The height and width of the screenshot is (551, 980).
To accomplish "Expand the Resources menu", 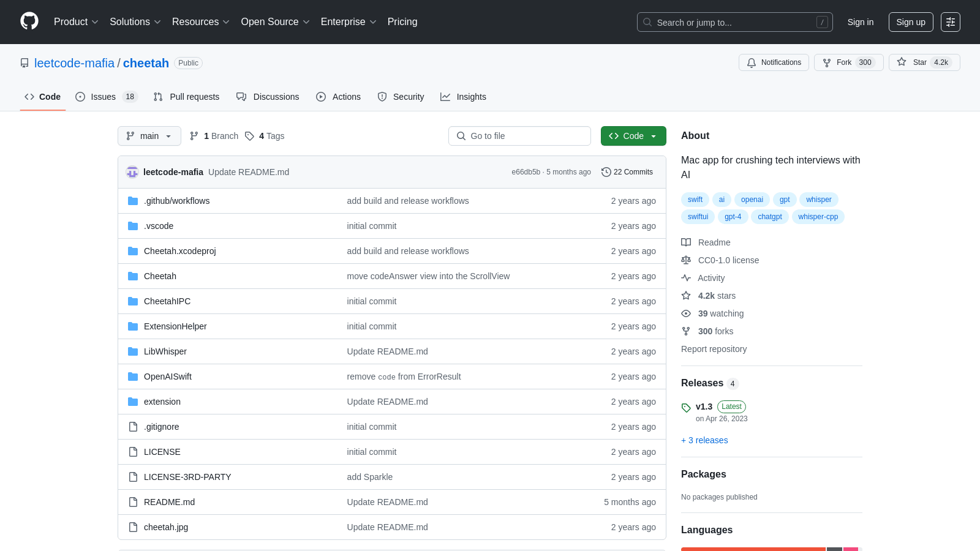I will point(200,21).
